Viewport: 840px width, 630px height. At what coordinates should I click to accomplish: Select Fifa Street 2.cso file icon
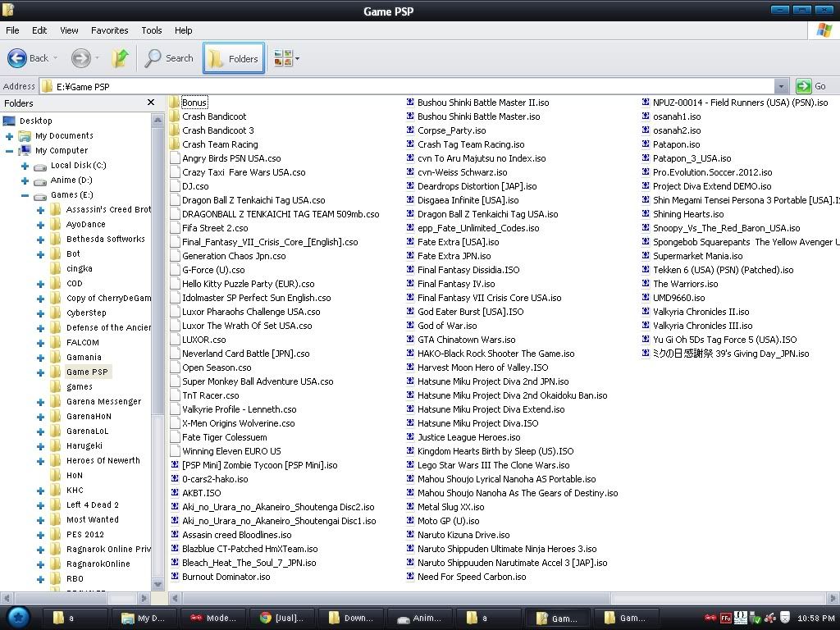(175, 228)
